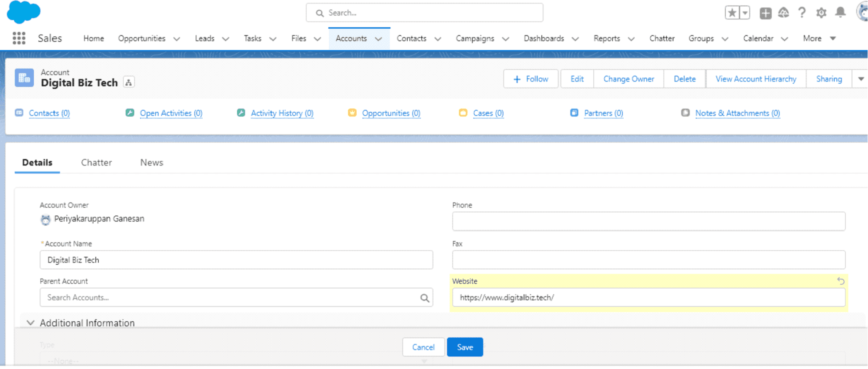
Task: Click the Activity History related list icon
Action: click(x=241, y=113)
